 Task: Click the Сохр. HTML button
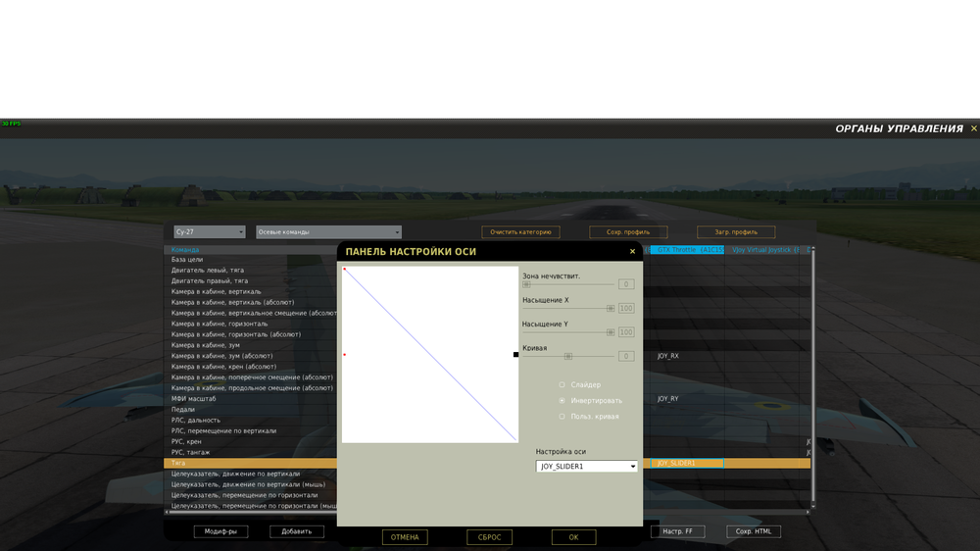tap(754, 531)
